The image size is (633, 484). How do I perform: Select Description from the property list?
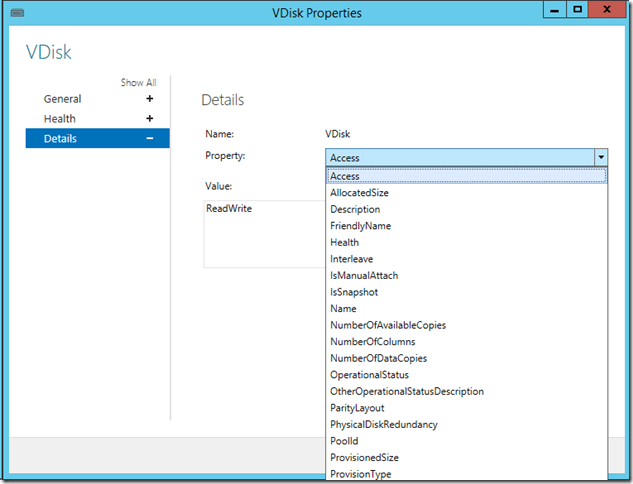coord(355,210)
